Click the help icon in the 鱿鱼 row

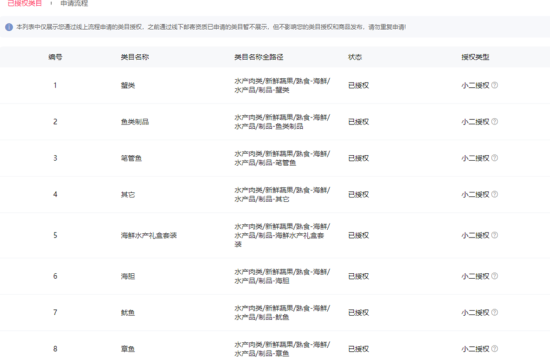pos(495,313)
